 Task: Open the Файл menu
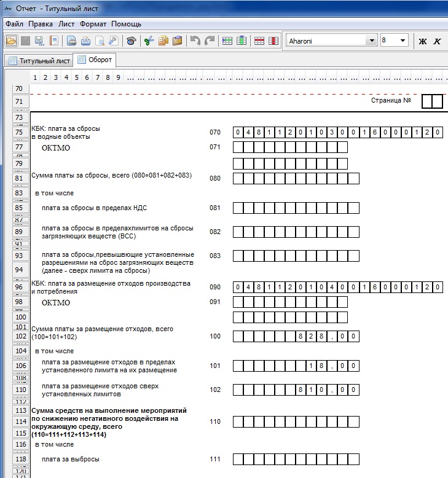(14, 24)
